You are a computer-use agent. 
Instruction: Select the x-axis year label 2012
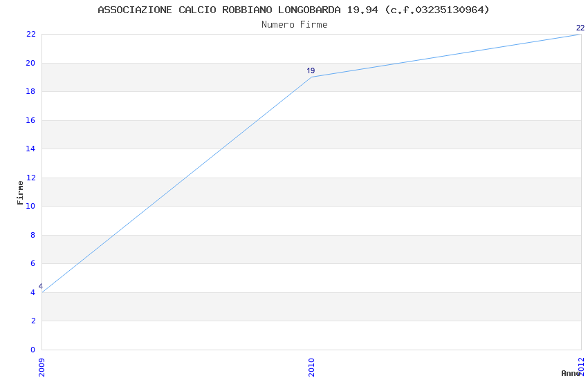coord(581,366)
